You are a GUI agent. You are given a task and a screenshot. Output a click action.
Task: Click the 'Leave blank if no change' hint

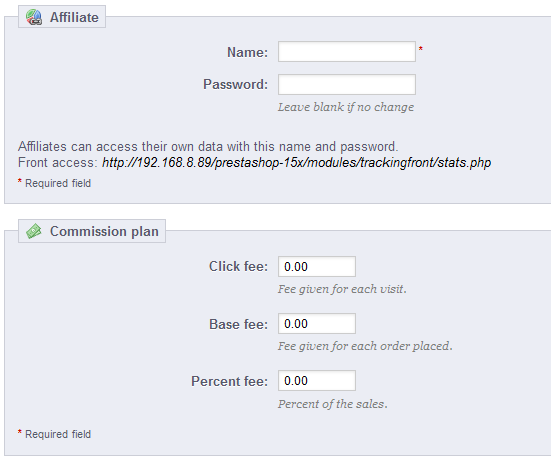point(346,107)
